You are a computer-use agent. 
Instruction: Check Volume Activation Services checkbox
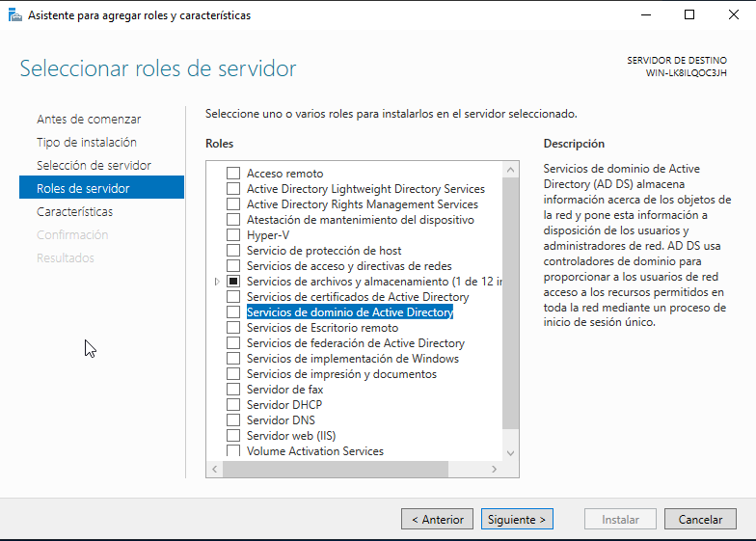click(x=233, y=451)
